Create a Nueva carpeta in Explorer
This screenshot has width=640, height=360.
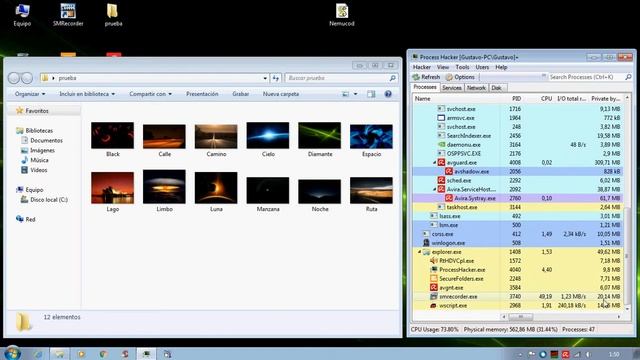[x=281, y=94]
